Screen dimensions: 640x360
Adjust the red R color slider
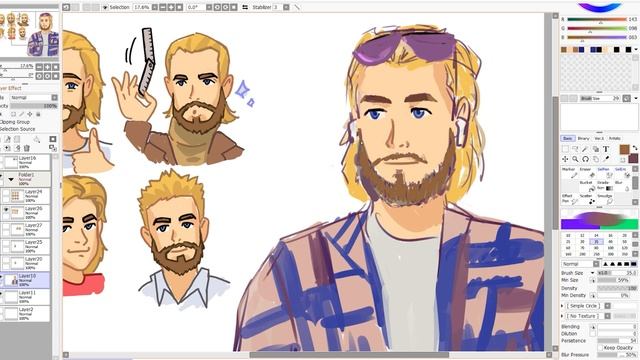[597, 19]
